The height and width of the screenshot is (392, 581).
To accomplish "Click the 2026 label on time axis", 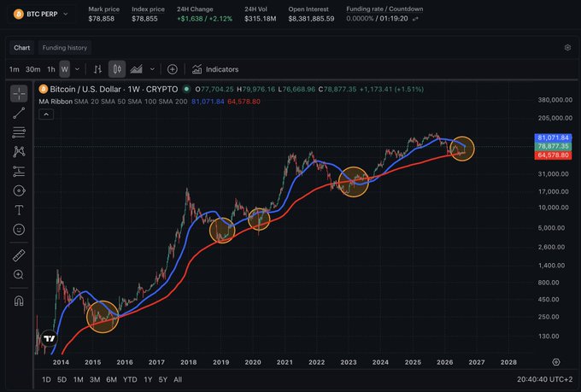I will [444, 362].
